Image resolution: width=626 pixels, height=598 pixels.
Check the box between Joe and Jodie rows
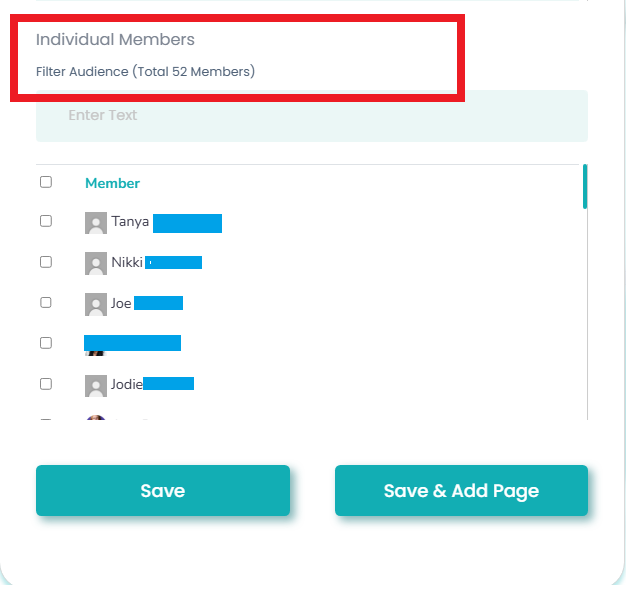coord(46,343)
